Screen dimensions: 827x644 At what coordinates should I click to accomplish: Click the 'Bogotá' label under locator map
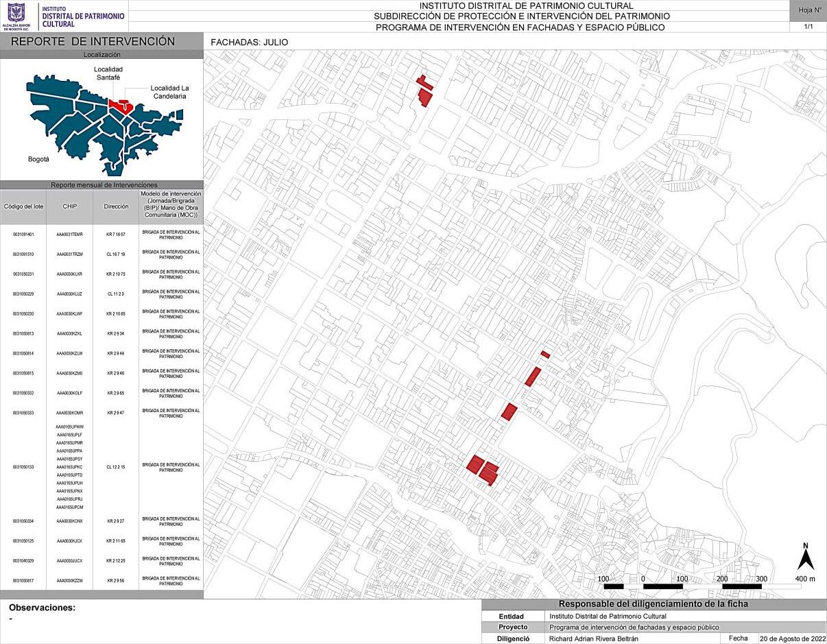(38, 158)
